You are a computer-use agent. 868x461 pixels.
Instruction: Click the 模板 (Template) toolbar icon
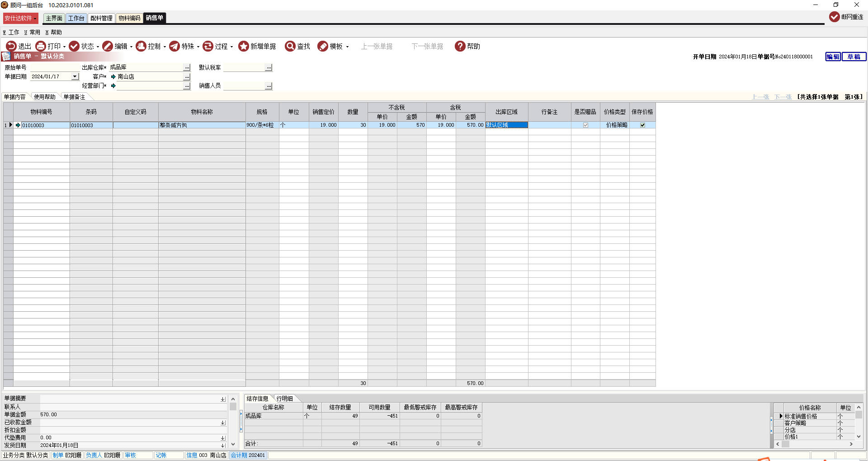pos(323,46)
